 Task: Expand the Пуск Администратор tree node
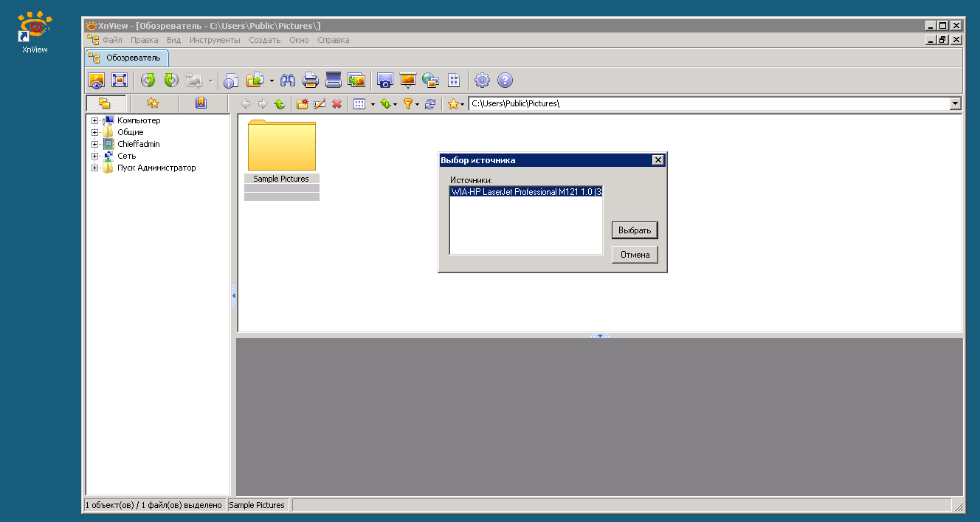[x=94, y=168]
